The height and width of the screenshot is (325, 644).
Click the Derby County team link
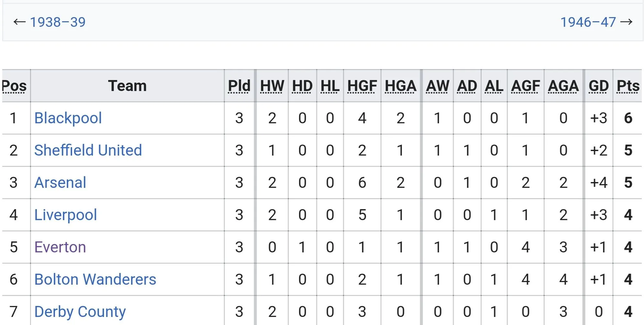coord(80,312)
